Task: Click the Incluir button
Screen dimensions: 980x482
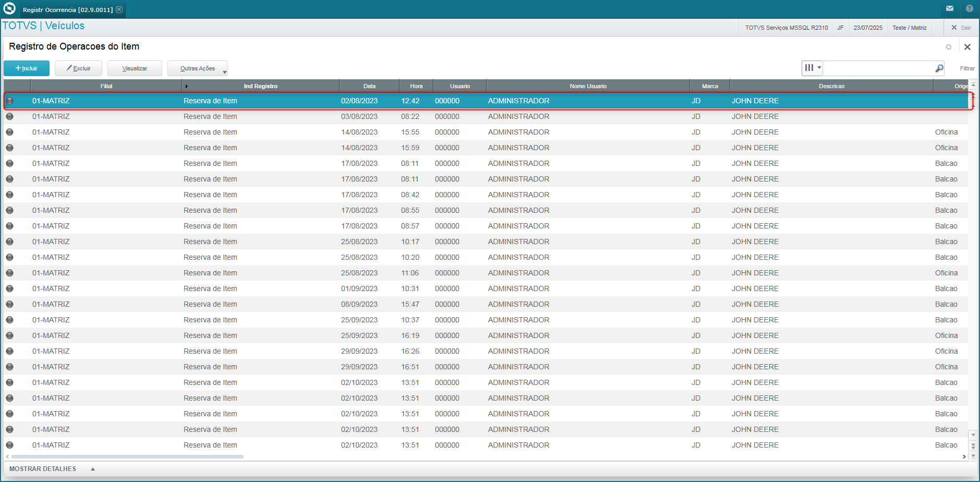Action: [27, 68]
